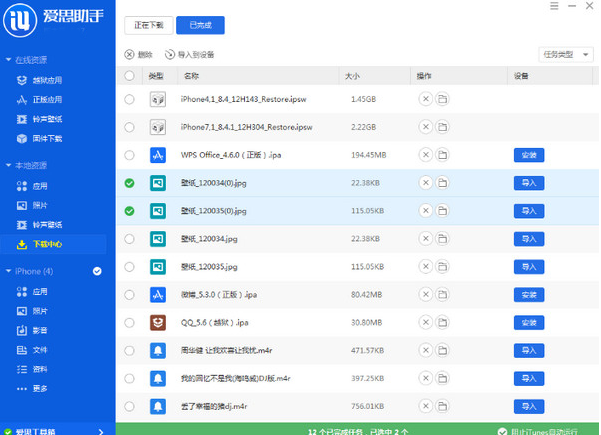Click 导入 for 壁纸_120035.jpg
This screenshot has height=435, width=601.
point(529,267)
